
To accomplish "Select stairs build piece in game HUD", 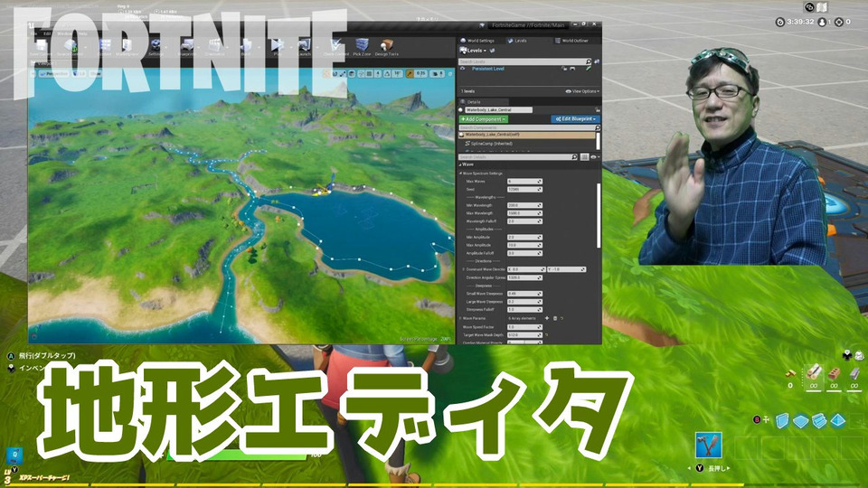I will pyautogui.click(x=820, y=421).
